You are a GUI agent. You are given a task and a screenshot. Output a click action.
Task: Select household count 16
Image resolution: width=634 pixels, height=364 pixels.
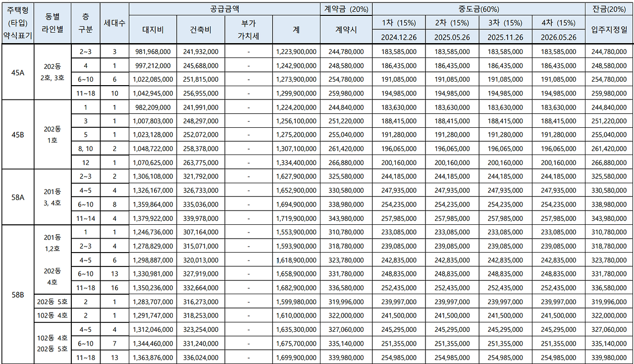(x=114, y=287)
